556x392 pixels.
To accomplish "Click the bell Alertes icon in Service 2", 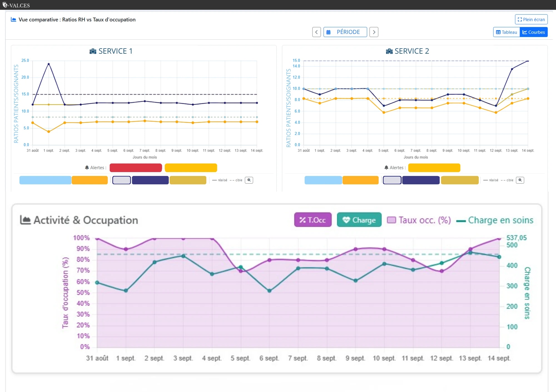I will point(386,167).
